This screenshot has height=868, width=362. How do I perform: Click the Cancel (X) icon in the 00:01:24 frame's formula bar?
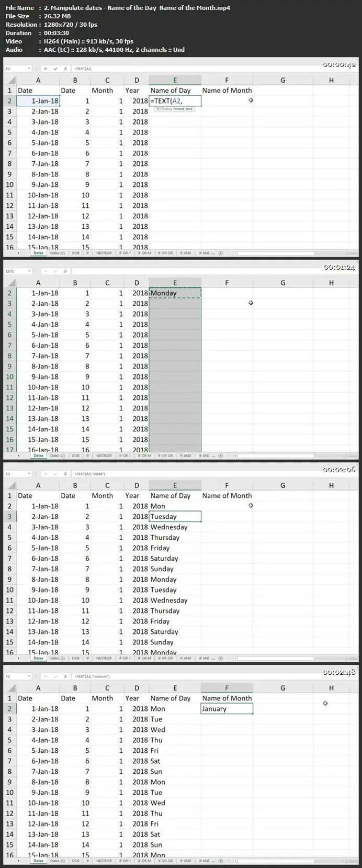point(46,271)
